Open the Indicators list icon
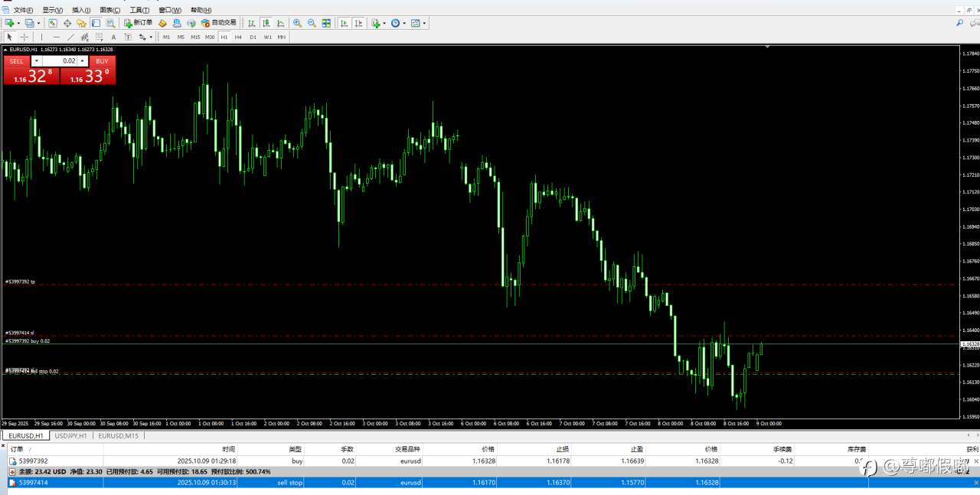980x495 pixels. click(x=375, y=23)
